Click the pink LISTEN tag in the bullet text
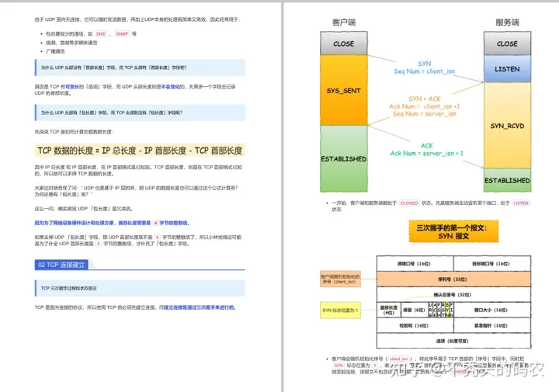The image size is (559, 392). pos(521,203)
